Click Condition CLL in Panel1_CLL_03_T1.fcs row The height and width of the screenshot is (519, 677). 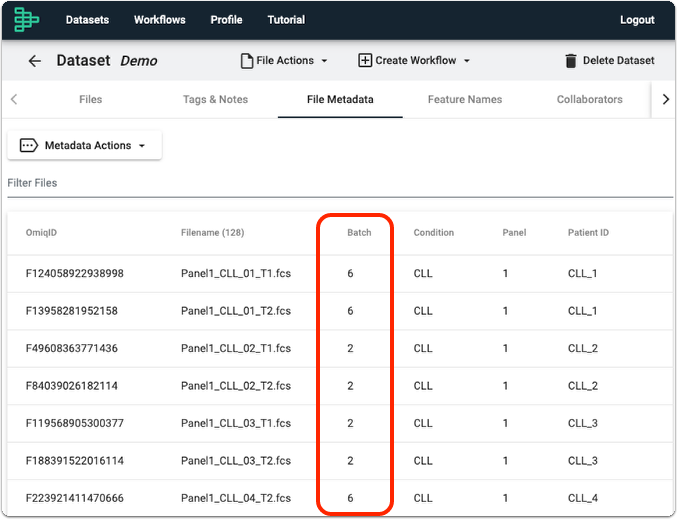pyautogui.click(x=423, y=423)
